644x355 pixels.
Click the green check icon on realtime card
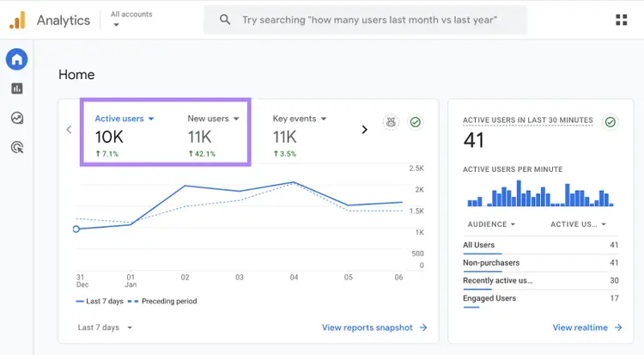(x=611, y=122)
